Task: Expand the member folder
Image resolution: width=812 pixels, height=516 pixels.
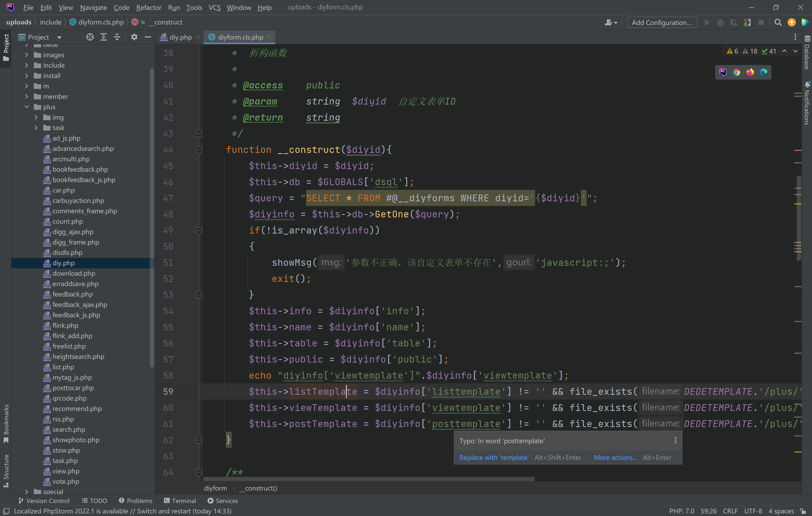Action: pyautogui.click(x=27, y=96)
